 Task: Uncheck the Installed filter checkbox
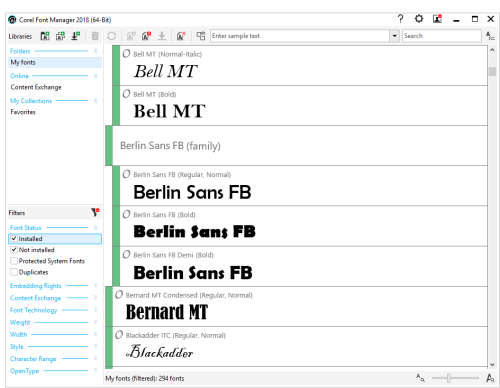[14, 239]
